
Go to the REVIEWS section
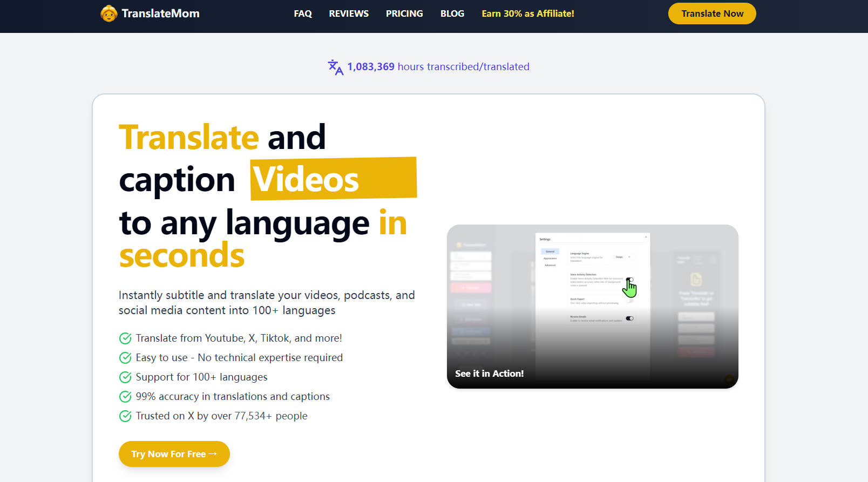coord(349,13)
